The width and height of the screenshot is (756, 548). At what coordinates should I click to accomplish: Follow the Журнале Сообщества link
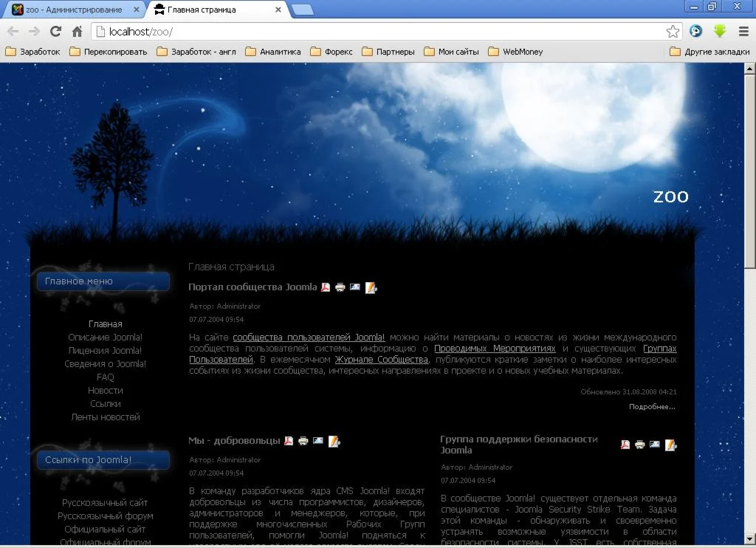pos(381,359)
